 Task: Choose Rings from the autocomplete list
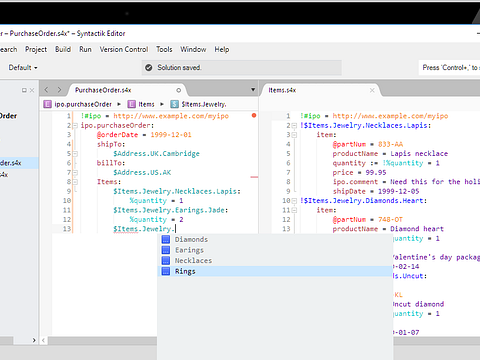click(x=275, y=271)
